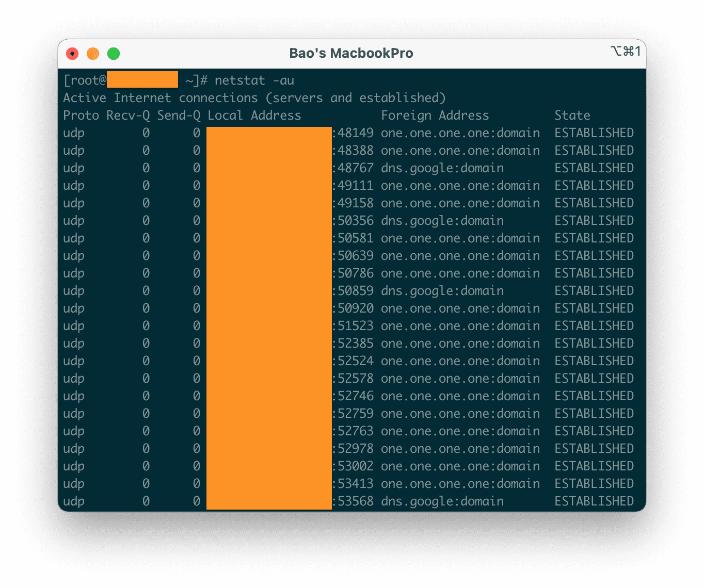Image resolution: width=704 pixels, height=588 pixels.
Task: Click the orange redacted local address block
Action: coord(268,317)
